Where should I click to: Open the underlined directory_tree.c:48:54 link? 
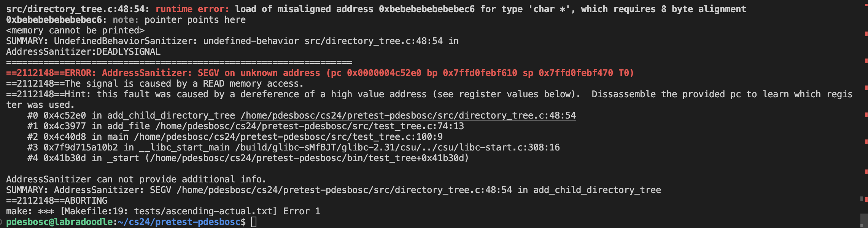[408, 116]
